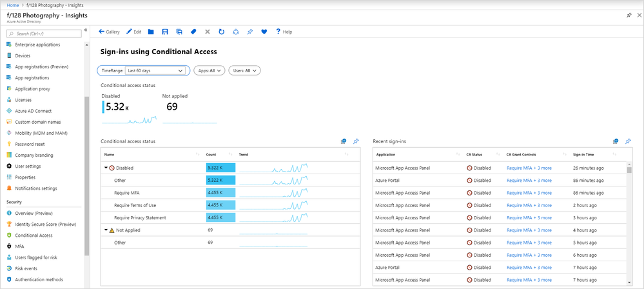The height and width of the screenshot is (289, 644).
Task: Pin the Recent sign-ins table
Action: [628, 141]
